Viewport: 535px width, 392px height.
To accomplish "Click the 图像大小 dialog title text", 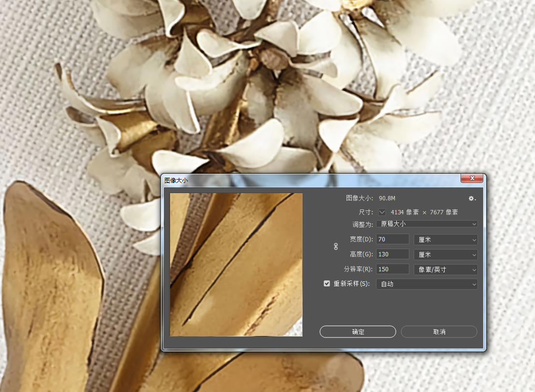I will (x=176, y=181).
